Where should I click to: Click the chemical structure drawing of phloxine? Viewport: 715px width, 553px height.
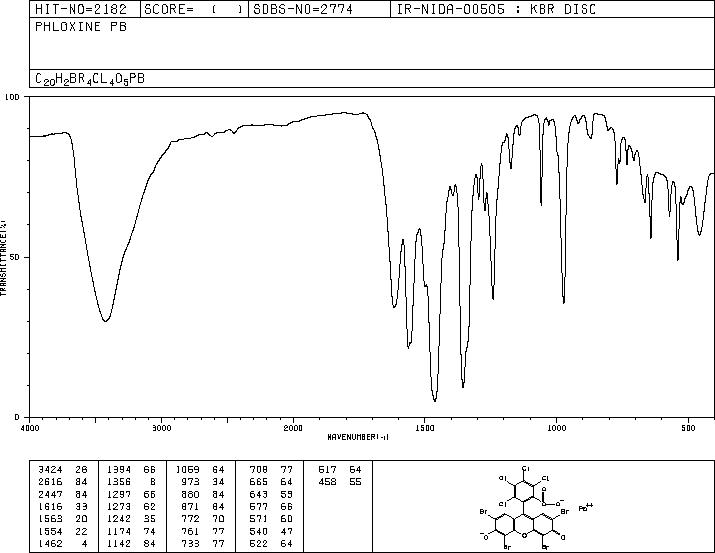(536, 507)
